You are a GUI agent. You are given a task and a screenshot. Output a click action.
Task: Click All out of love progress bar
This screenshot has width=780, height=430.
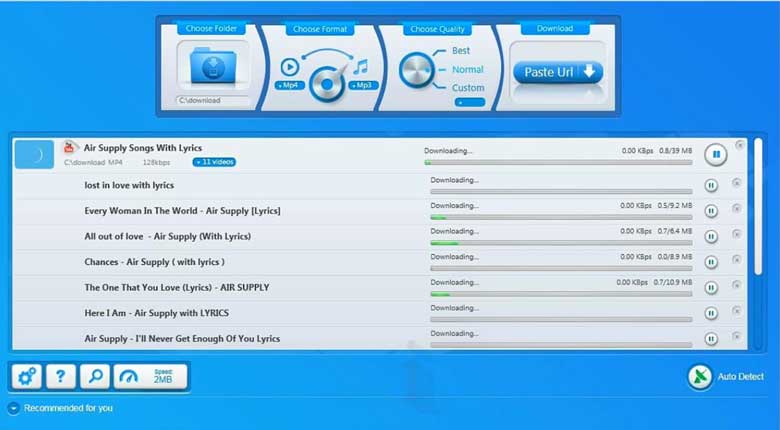point(561,243)
